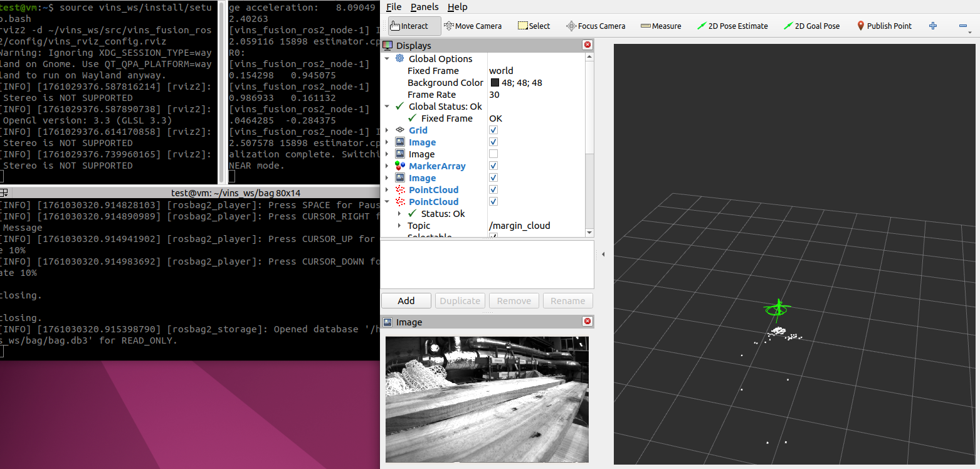Viewport: 980px width, 469px height.
Task: Choose the Select tool in RViz toolbar
Action: [x=534, y=26]
